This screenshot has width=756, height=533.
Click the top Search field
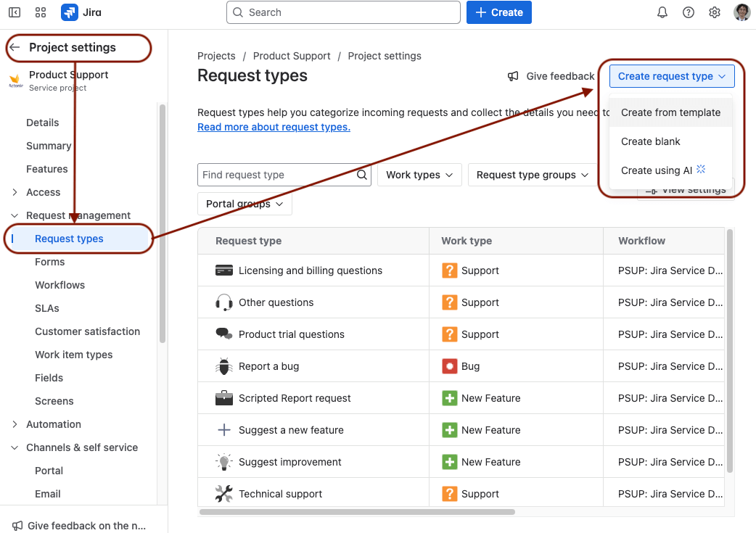click(x=343, y=12)
